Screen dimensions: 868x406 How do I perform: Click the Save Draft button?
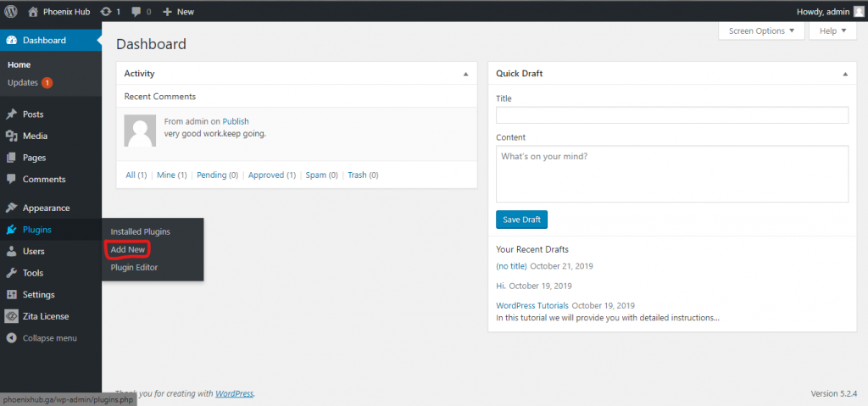(x=521, y=220)
